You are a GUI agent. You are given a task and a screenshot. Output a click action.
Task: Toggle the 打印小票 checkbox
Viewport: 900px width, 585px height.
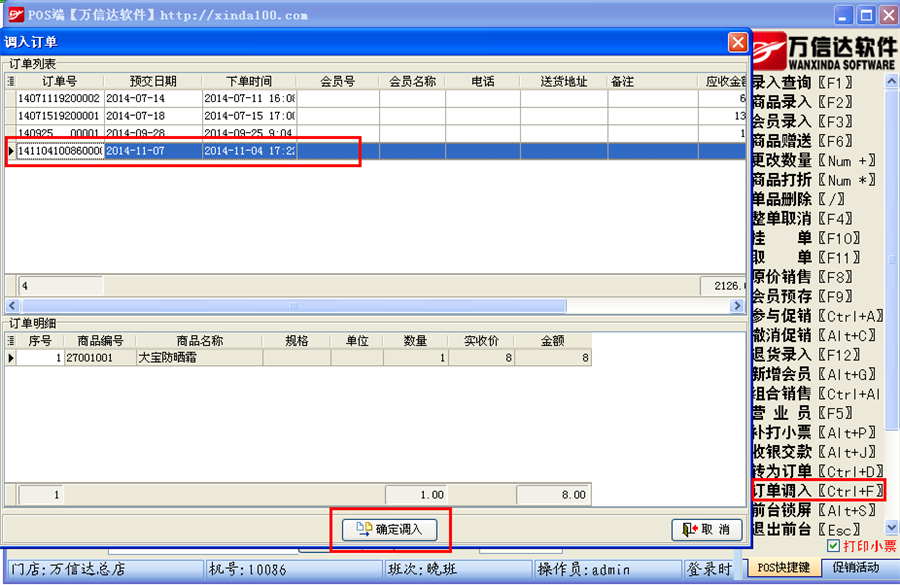[x=833, y=546]
